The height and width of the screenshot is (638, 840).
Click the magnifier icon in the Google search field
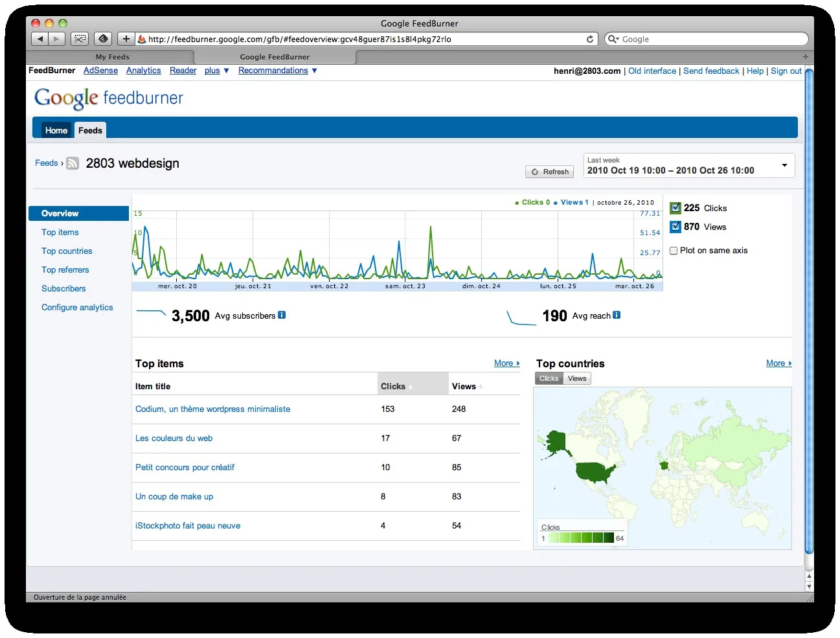point(613,39)
